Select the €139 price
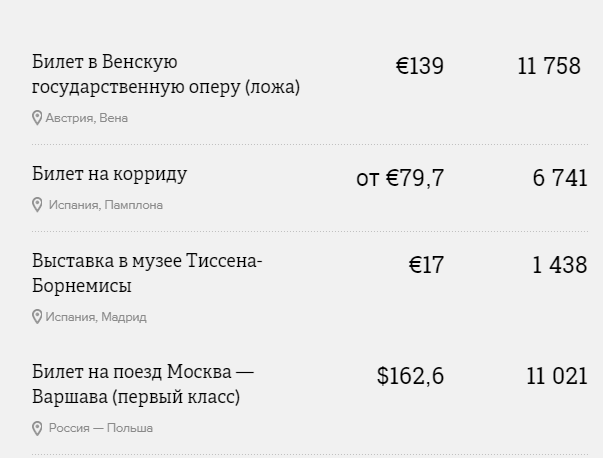Viewport: 603px width, 458px height. tap(420, 66)
